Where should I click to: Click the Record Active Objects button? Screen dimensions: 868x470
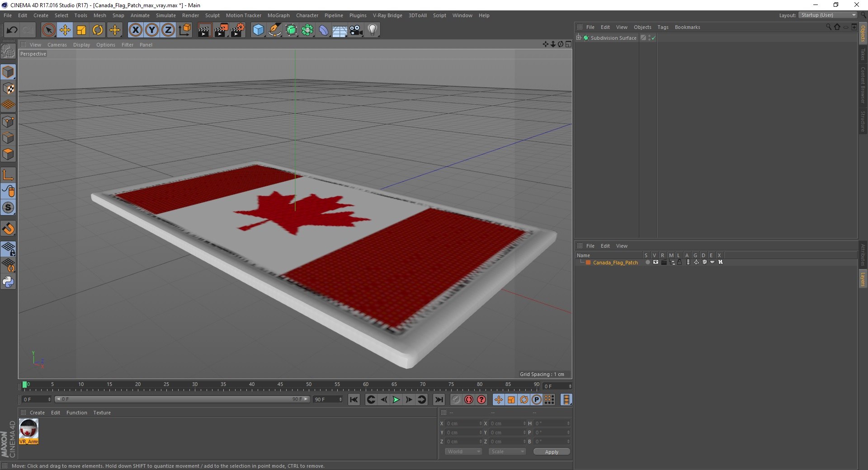tap(456, 399)
